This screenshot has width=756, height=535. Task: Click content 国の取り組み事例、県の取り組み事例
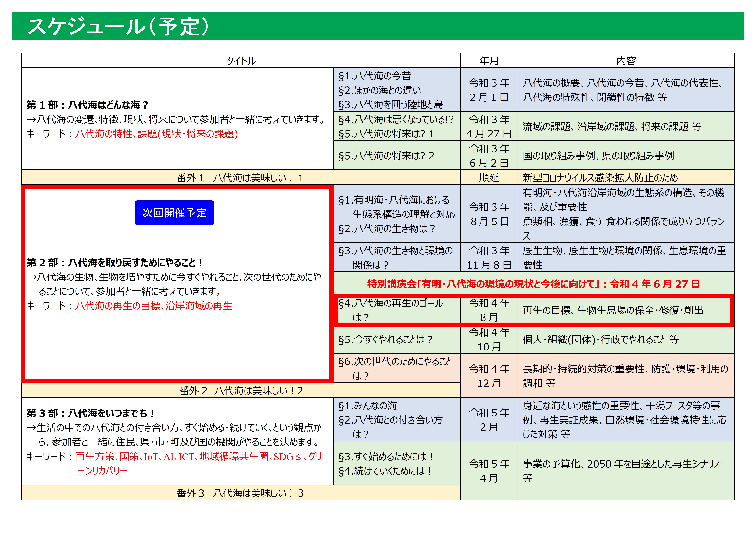coord(598,156)
